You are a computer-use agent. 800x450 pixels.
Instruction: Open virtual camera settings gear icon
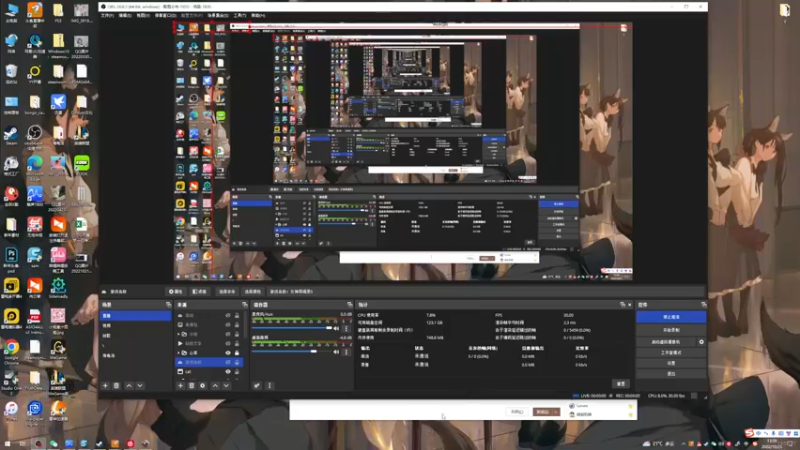[701, 342]
